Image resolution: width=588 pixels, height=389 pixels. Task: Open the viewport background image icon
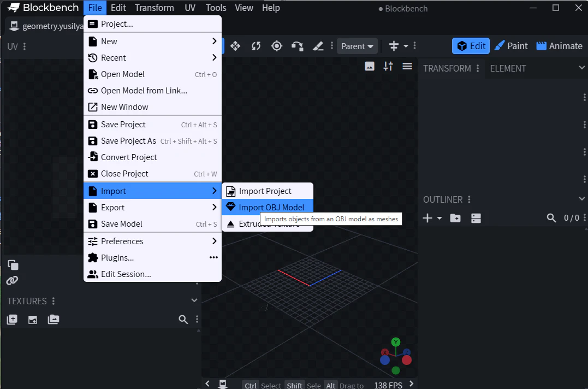(370, 67)
